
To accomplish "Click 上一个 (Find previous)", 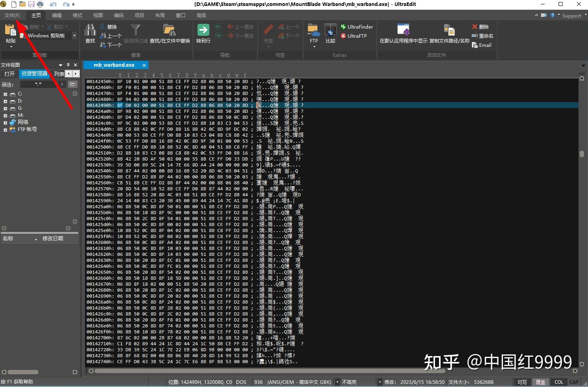I will click(111, 36).
